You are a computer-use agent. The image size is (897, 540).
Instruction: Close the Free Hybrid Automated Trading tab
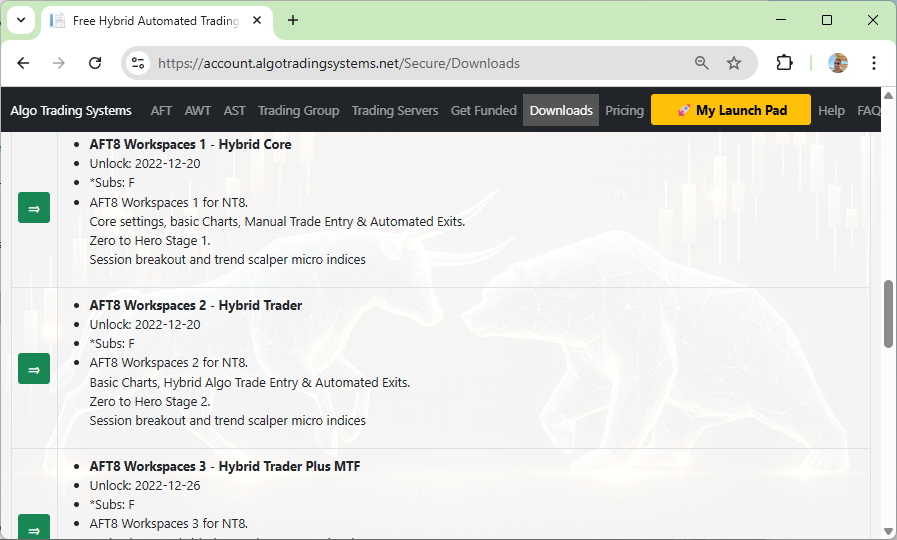[x=257, y=21]
